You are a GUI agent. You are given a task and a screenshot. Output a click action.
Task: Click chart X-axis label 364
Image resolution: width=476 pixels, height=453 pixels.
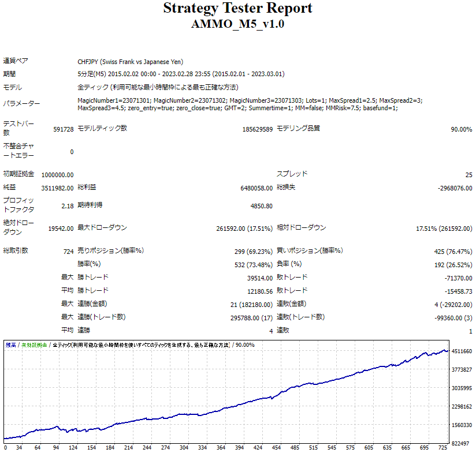tap(221, 448)
